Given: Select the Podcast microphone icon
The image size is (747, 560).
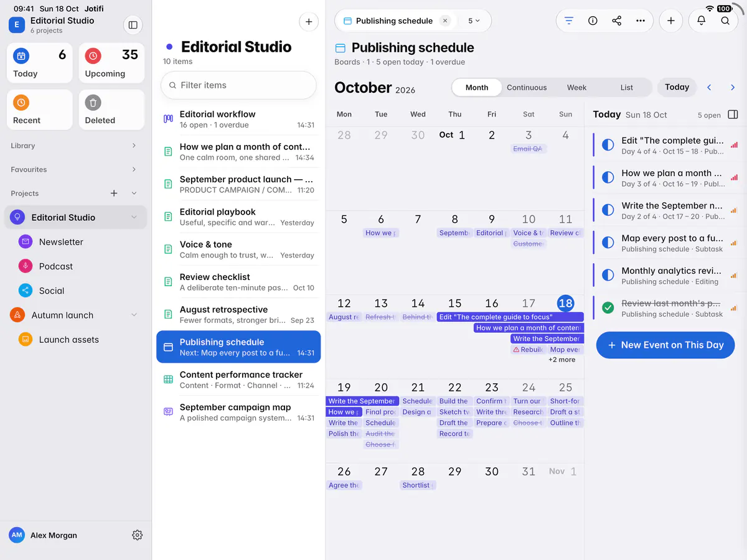Looking at the screenshot, I should 26,266.
